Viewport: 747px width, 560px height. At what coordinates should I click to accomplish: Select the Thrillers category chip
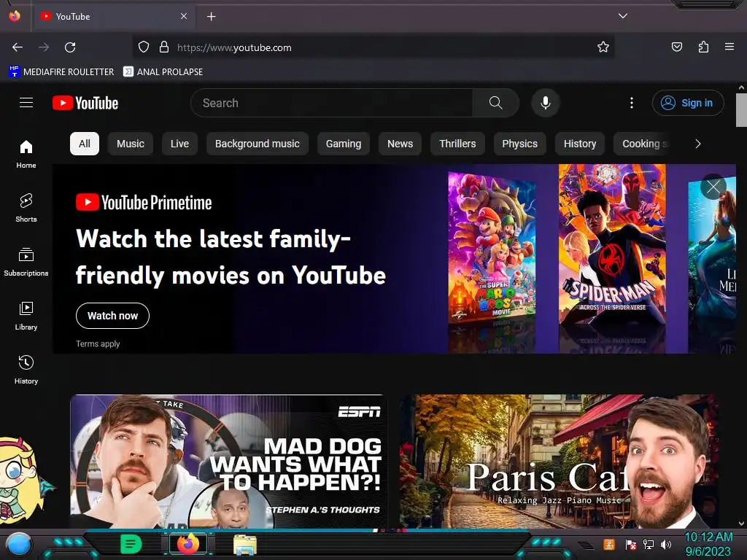457,144
